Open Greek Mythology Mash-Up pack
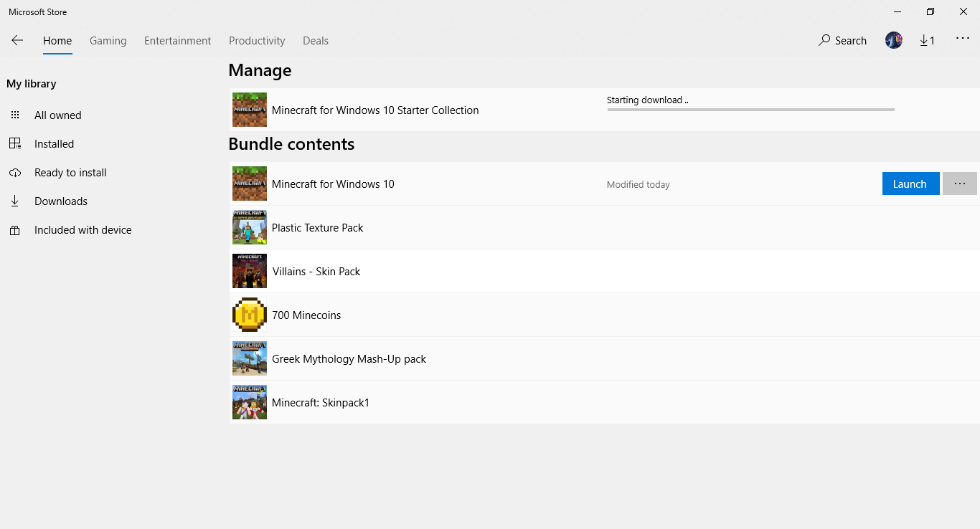980x529 pixels. (349, 359)
